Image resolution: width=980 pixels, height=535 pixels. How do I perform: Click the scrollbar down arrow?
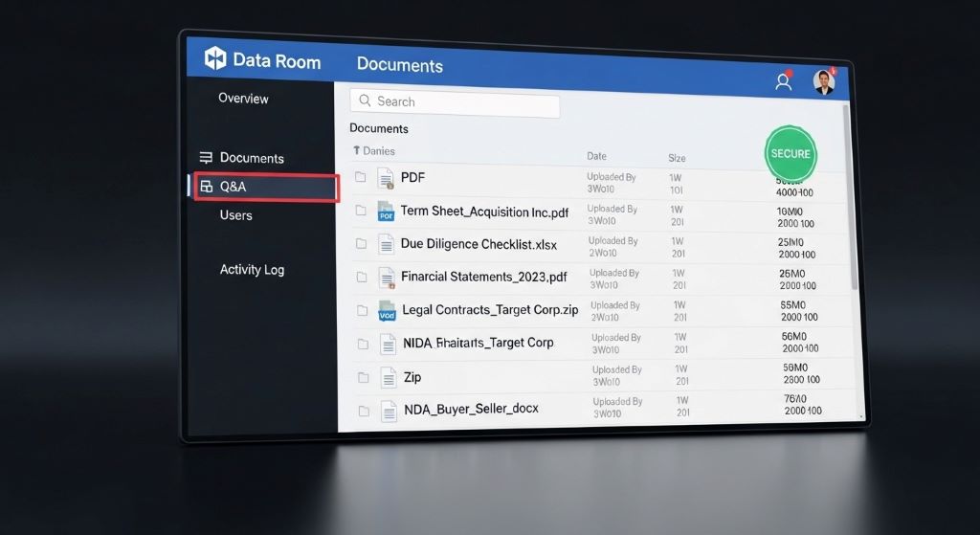[x=861, y=416]
